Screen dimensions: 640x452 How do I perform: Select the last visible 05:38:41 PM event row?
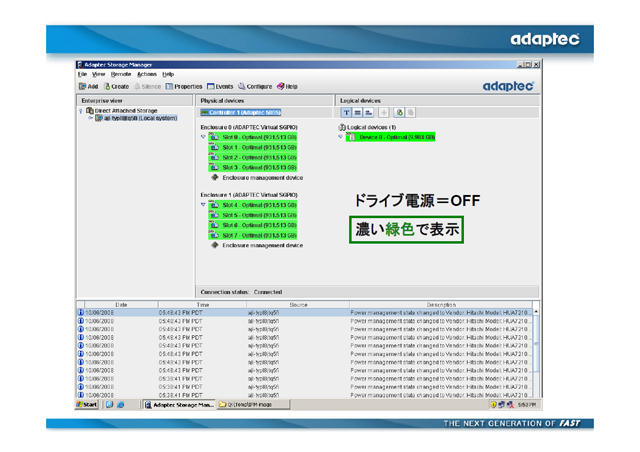pos(305,395)
